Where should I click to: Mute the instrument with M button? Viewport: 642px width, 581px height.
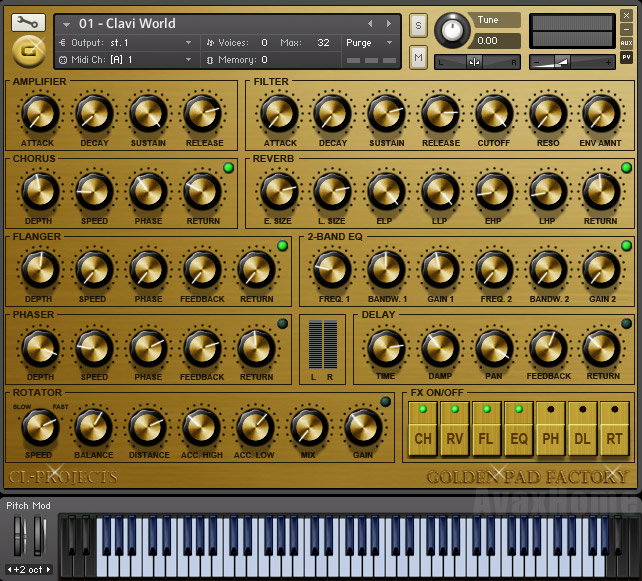418,57
